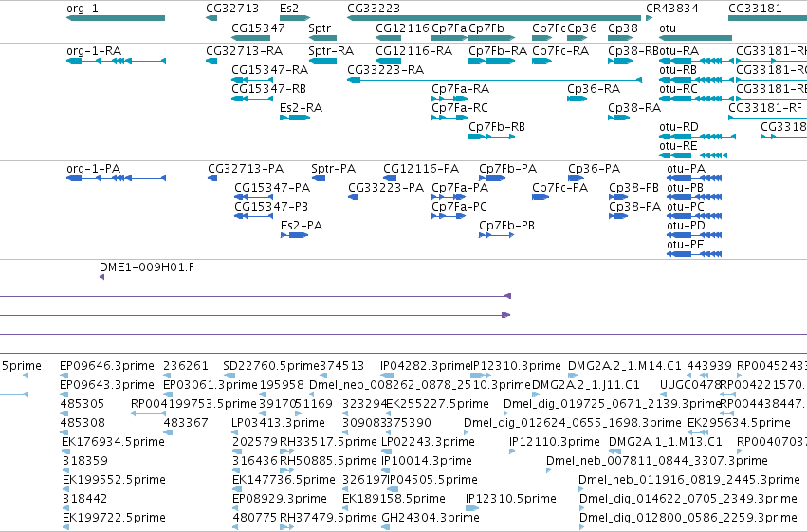Click protein Cp38-PB
807x532 pixels.
tap(618, 197)
